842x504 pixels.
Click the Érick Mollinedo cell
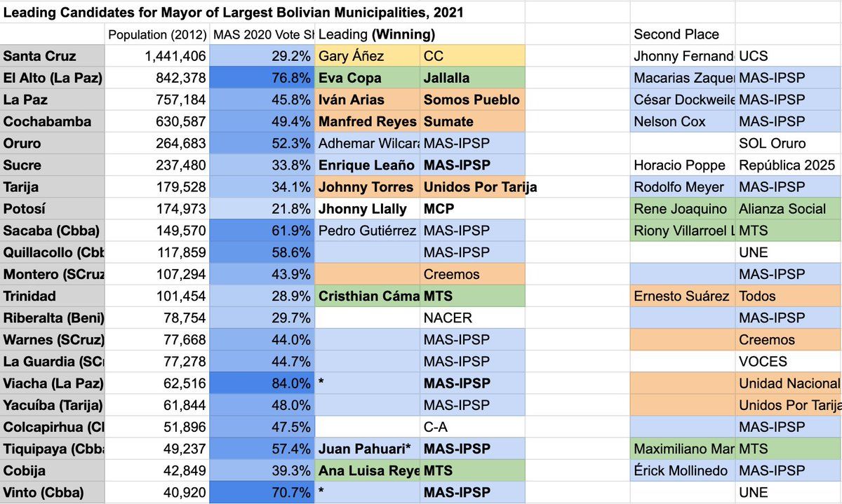683,470
